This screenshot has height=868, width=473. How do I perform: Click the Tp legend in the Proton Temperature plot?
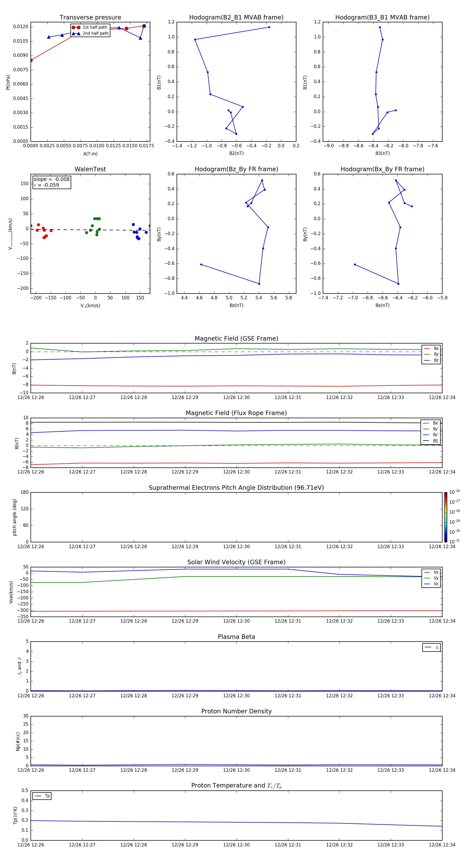pos(42,796)
